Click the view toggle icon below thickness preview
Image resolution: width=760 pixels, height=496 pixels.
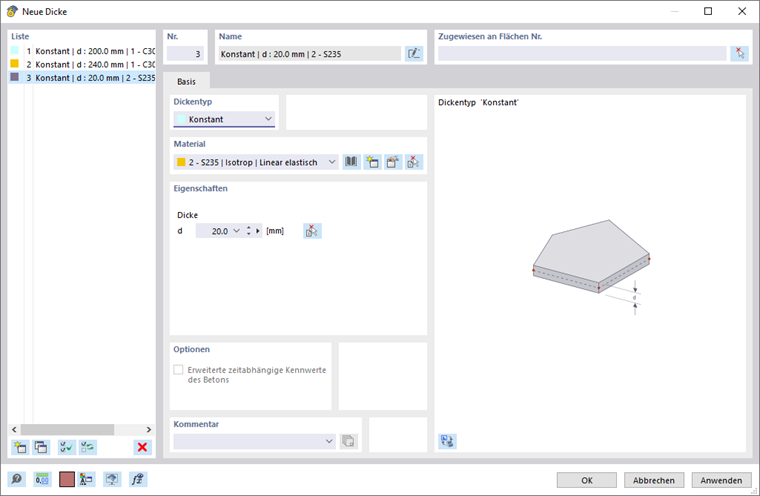(447, 441)
